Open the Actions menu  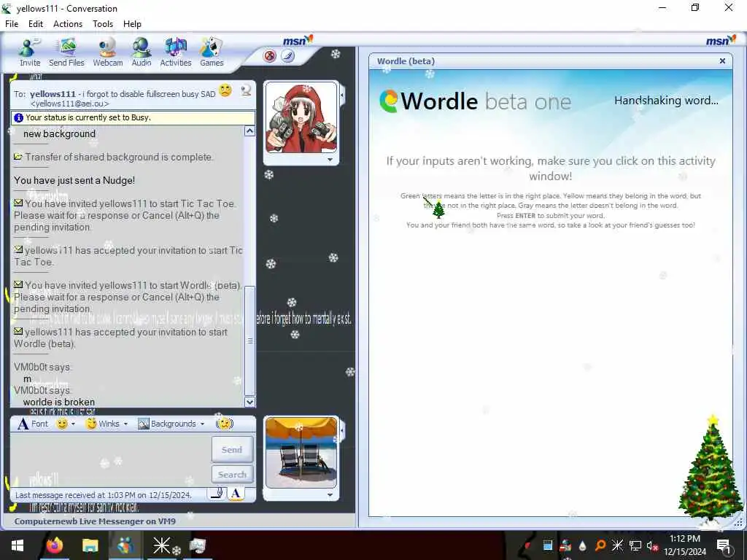pyautogui.click(x=68, y=24)
